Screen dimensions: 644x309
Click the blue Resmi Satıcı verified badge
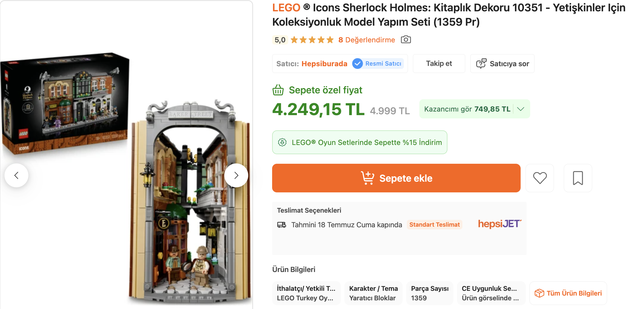coord(378,64)
